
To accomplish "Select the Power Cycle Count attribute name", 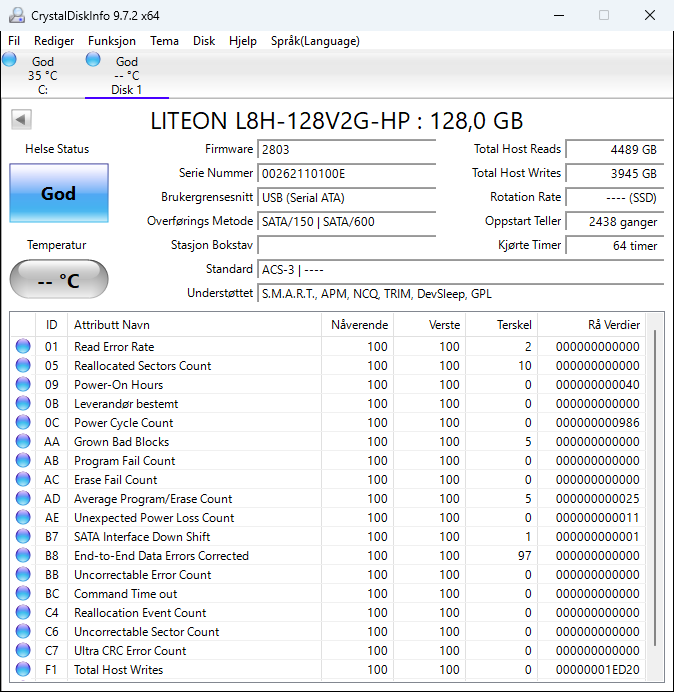I will tap(124, 423).
